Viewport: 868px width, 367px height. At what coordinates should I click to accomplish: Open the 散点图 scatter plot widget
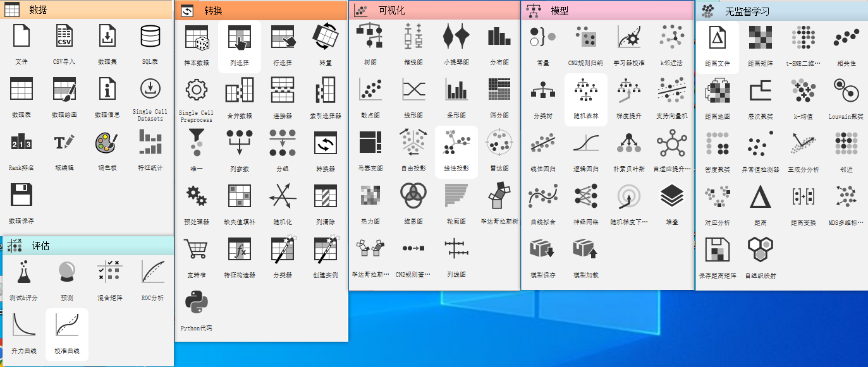click(370, 90)
